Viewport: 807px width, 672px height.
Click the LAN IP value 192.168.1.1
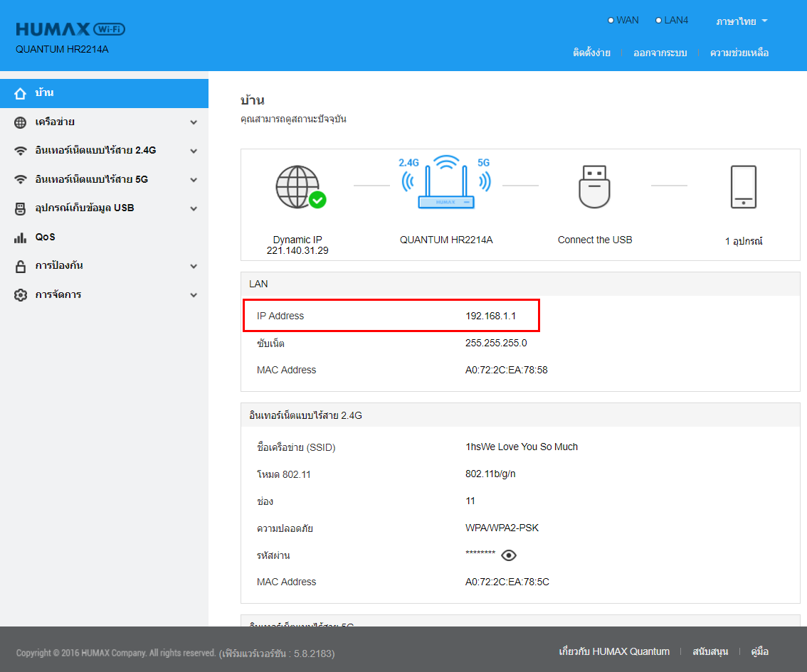pos(490,316)
